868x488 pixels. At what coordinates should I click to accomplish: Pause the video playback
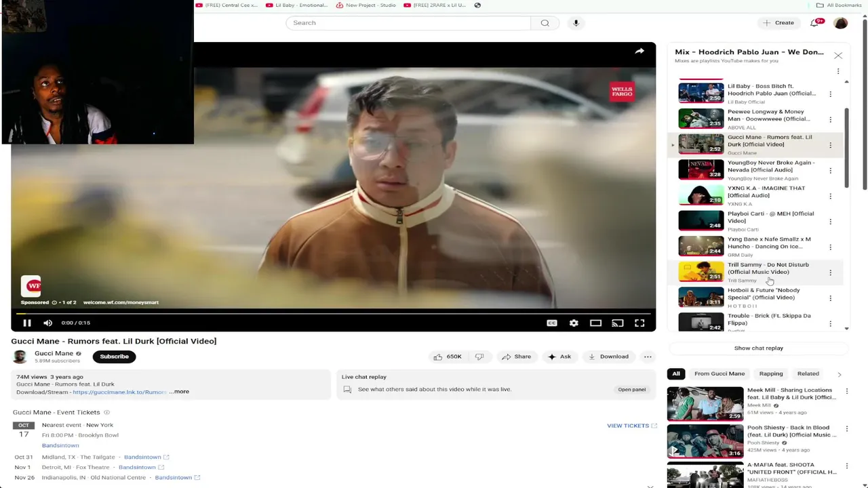(x=27, y=323)
